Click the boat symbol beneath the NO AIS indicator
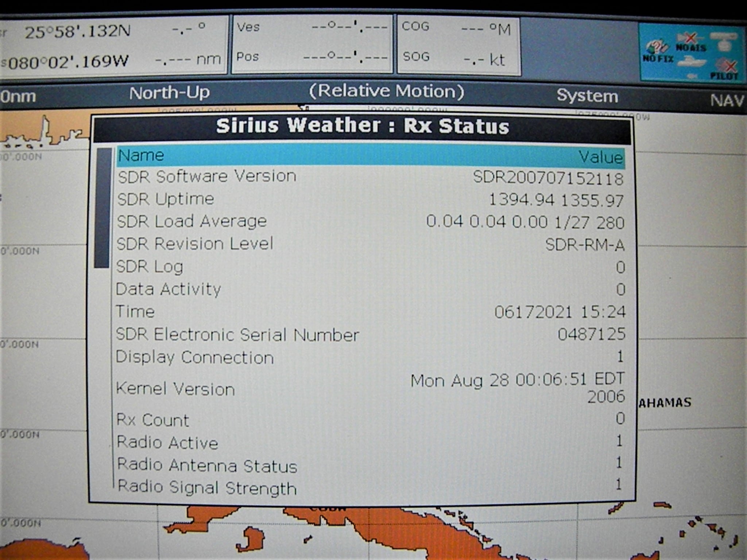The height and width of the screenshot is (560, 747). pyautogui.click(x=692, y=61)
